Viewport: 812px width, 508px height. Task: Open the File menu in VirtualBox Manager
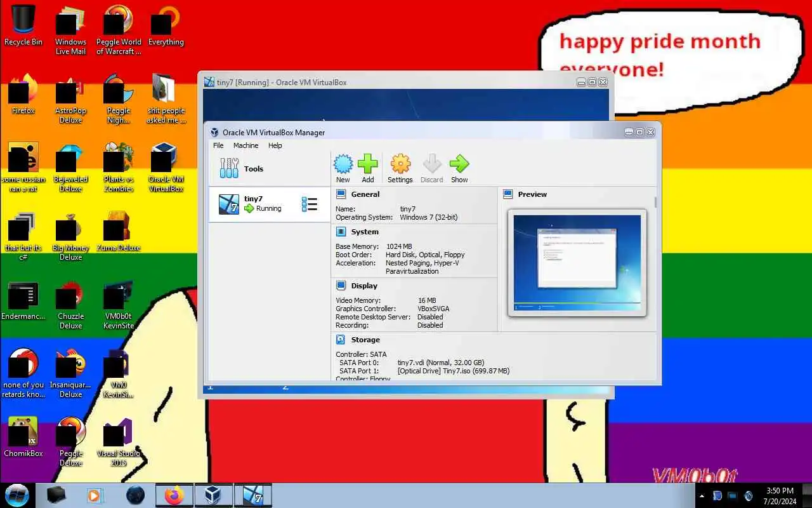tap(218, 145)
